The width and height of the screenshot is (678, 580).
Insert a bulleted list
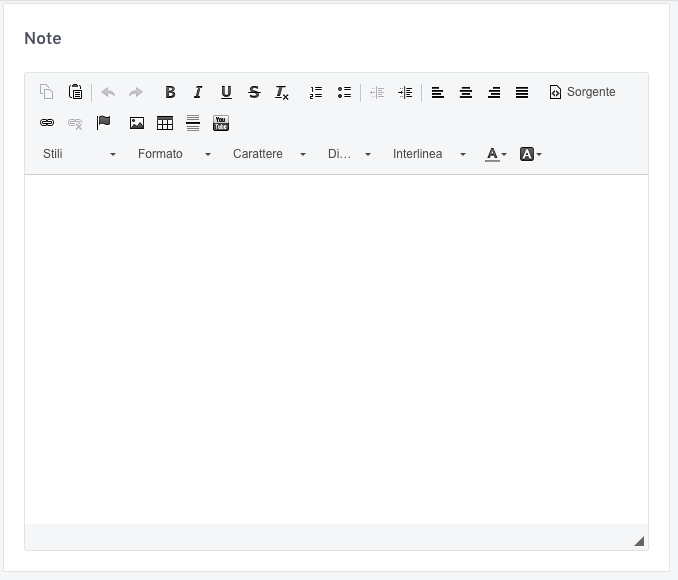344,92
